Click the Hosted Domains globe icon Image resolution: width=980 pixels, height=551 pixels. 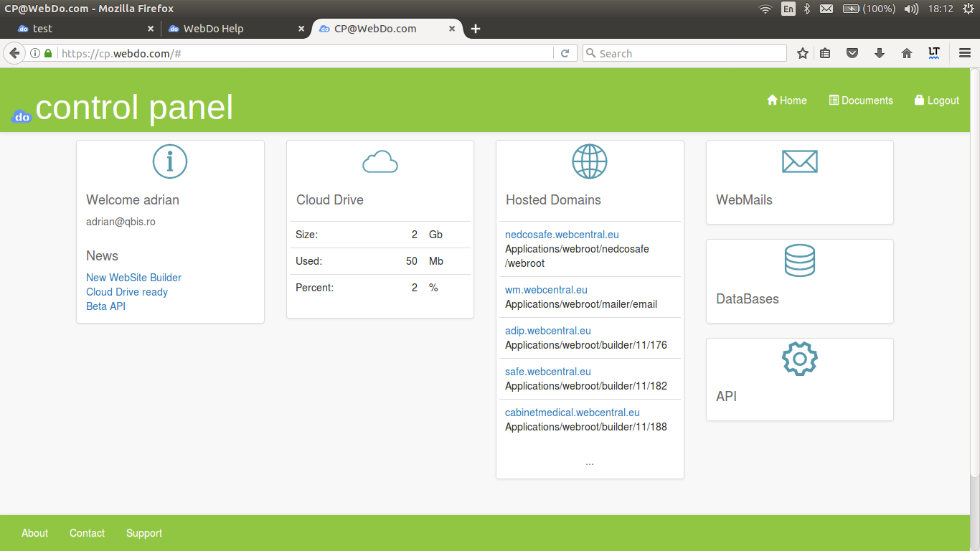pos(590,161)
